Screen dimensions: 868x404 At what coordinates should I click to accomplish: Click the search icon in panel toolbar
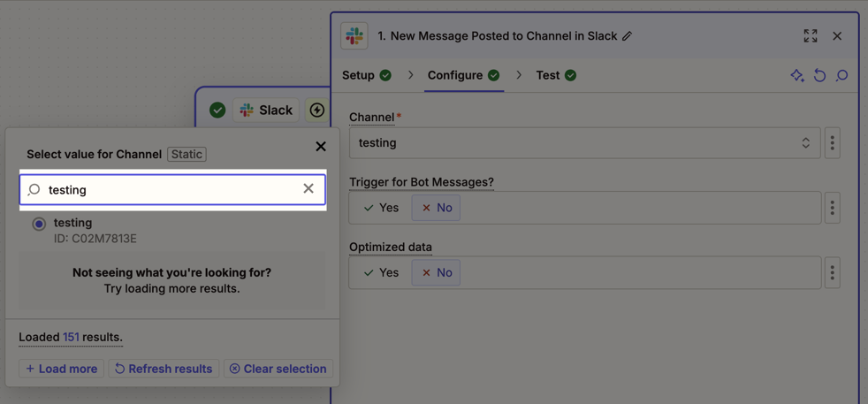[841, 76]
